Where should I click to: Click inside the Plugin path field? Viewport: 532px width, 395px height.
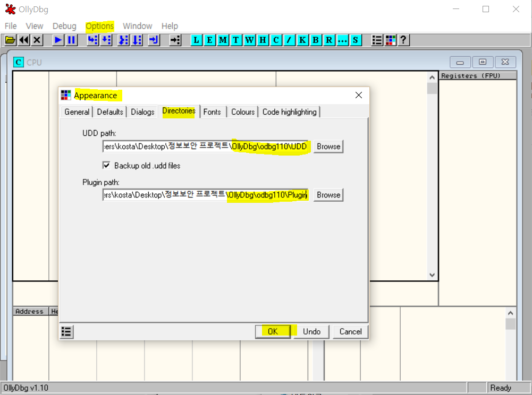(205, 195)
